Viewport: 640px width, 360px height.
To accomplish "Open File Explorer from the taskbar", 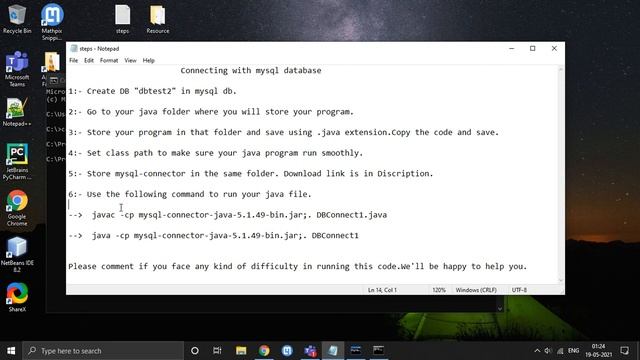I will [x=241, y=351].
